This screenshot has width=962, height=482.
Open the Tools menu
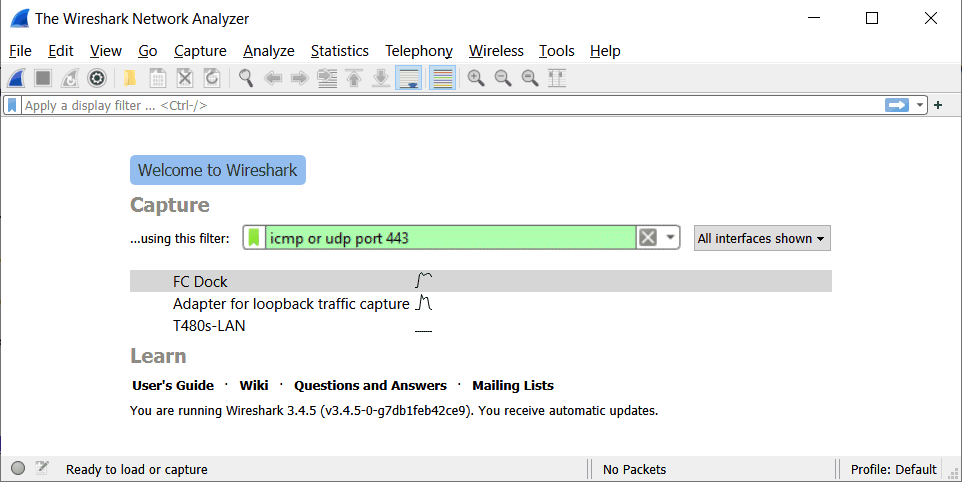pos(556,51)
